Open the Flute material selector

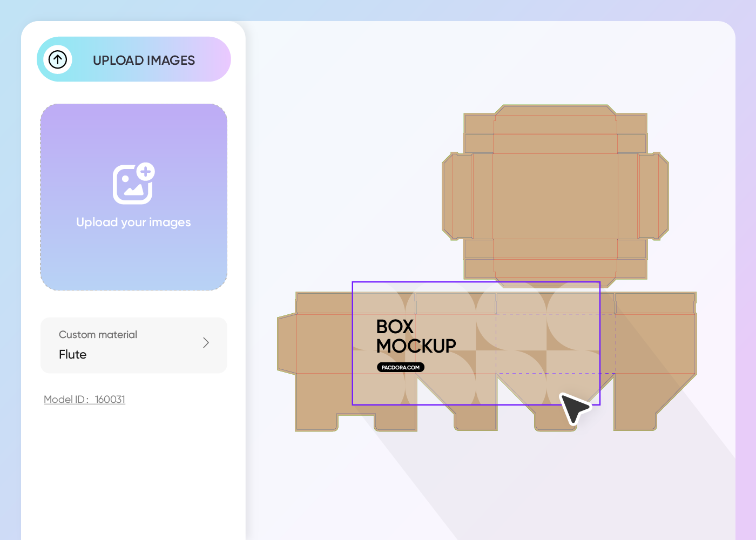(134, 345)
